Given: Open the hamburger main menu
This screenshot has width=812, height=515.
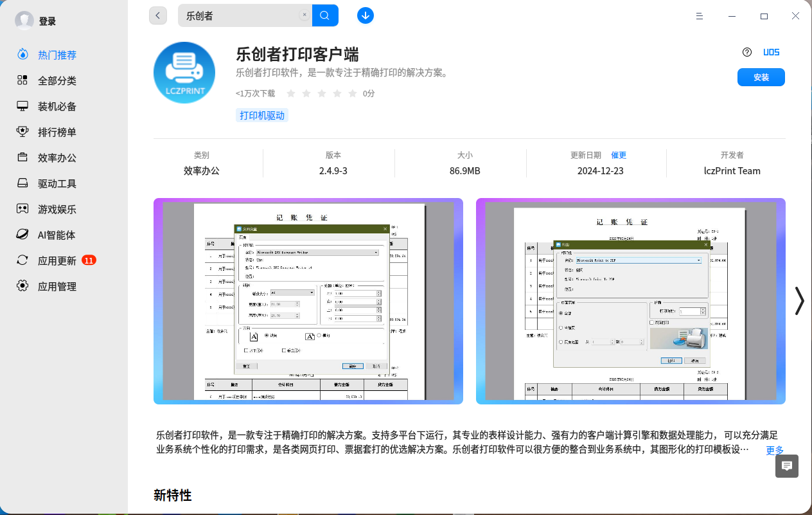Looking at the screenshot, I should [700, 16].
